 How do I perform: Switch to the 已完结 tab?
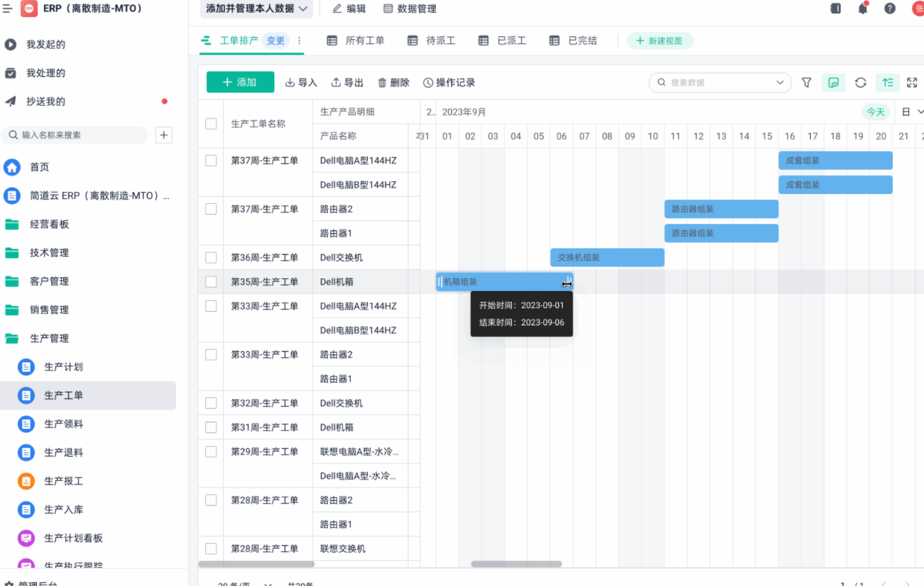coord(573,40)
